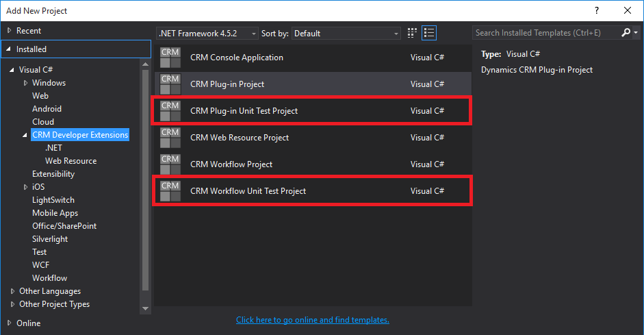644x335 pixels.
Task: Switch to list view layout
Action: click(429, 33)
